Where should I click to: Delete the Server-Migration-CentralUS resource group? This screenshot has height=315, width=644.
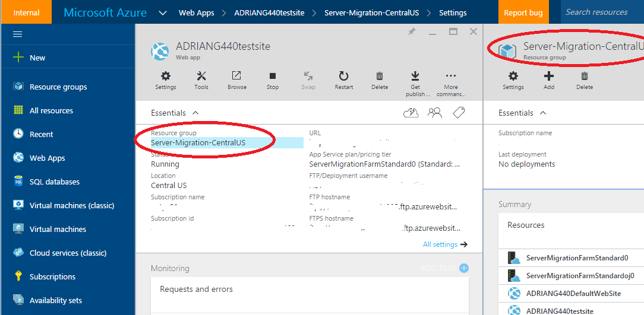[585, 81]
